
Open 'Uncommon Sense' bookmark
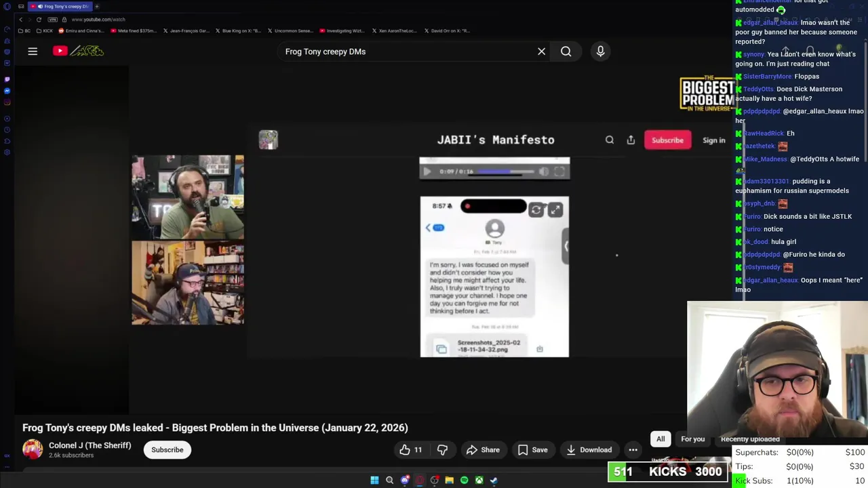tap(290, 30)
